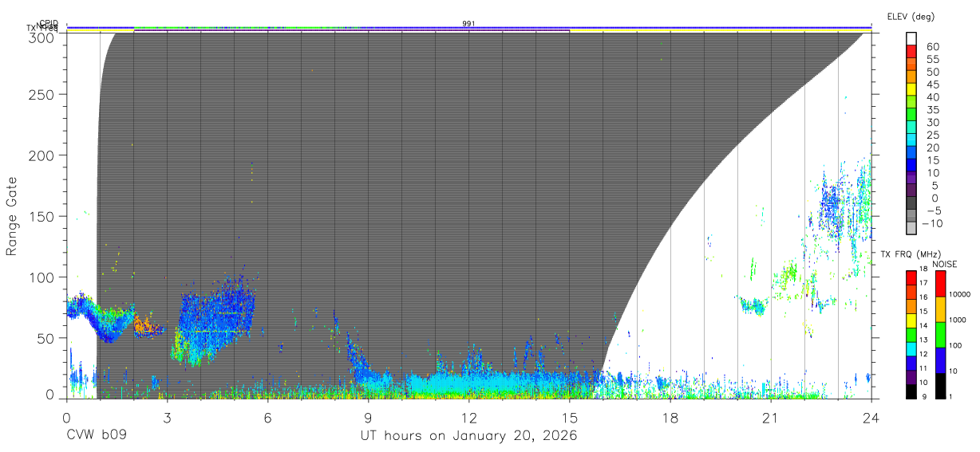Click the ELEV scale value '−10'
The width and height of the screenshot is (980, 452).
click(x=934, y=223)
